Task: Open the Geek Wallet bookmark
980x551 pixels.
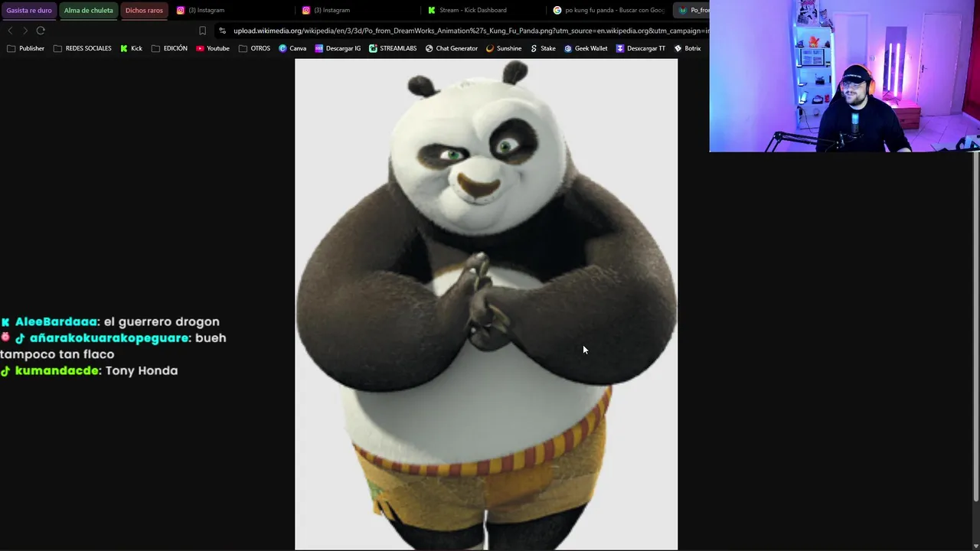Action: click(586, 48)
